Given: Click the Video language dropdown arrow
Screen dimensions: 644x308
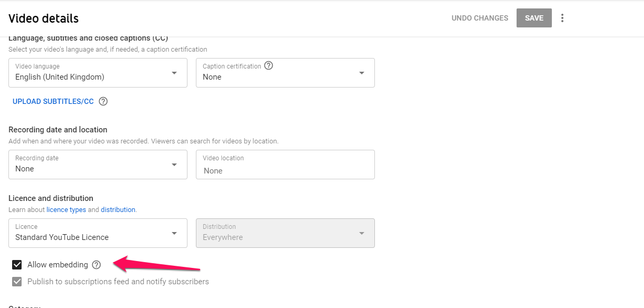Looking at the screenshot, I should [174, 73].
